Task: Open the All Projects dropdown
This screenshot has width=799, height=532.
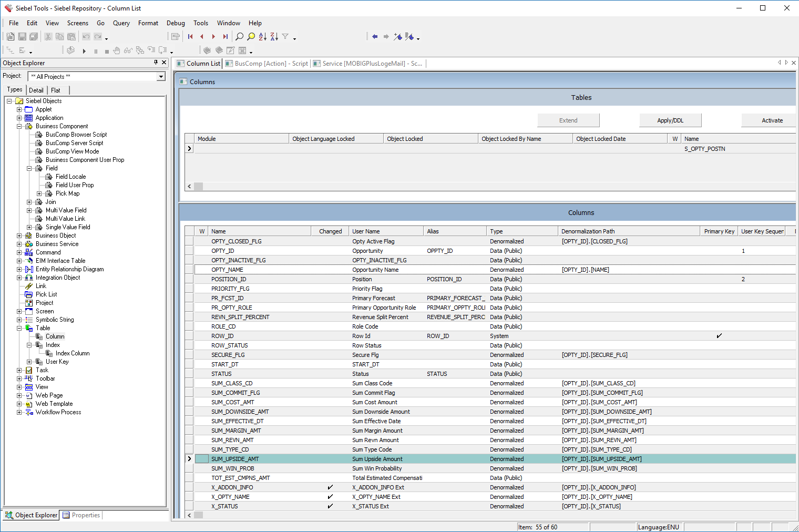Action: [x=161, y=77]
